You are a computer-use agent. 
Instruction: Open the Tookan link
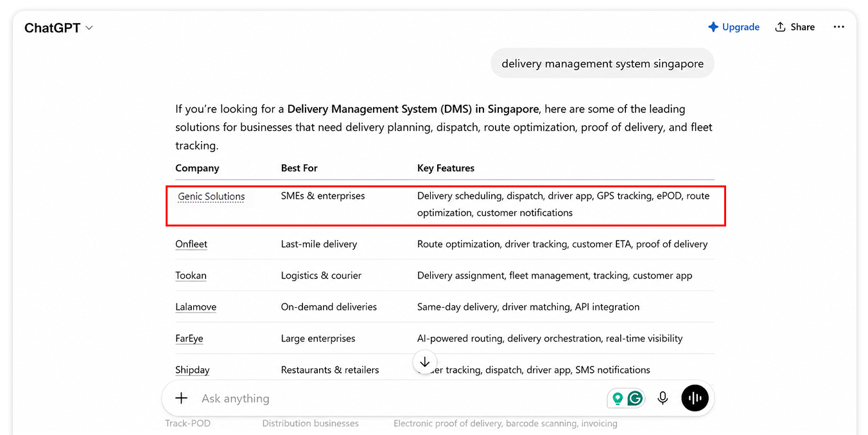point(191,275)
